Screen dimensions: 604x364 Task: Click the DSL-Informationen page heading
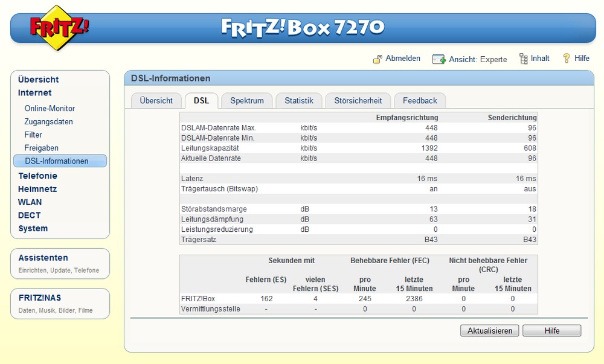tap(171, 78)
